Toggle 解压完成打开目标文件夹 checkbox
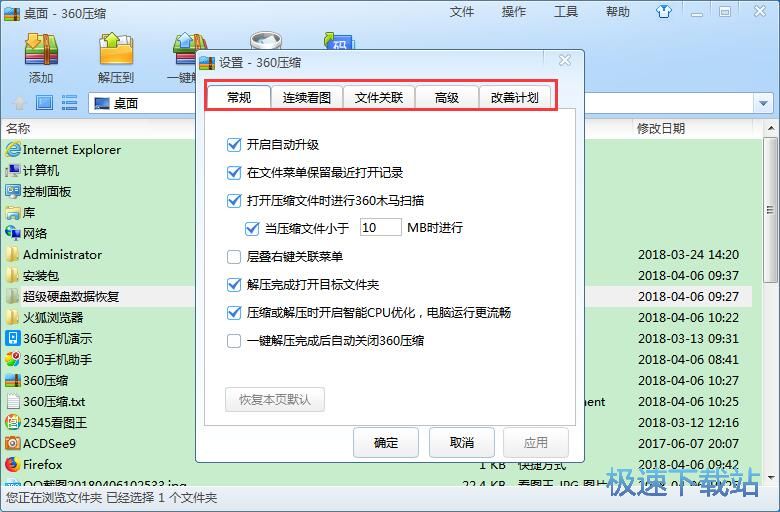Viewport: 780px width, 512px height. (234, 285)
